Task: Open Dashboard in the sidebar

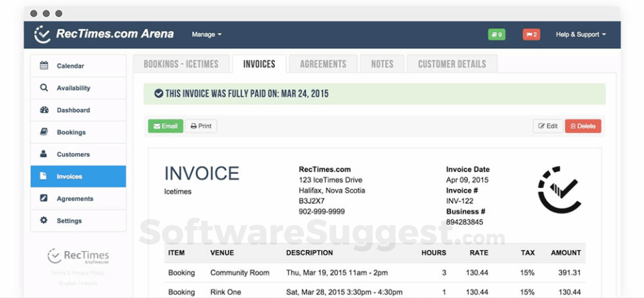Action: (x=78, y=110)
